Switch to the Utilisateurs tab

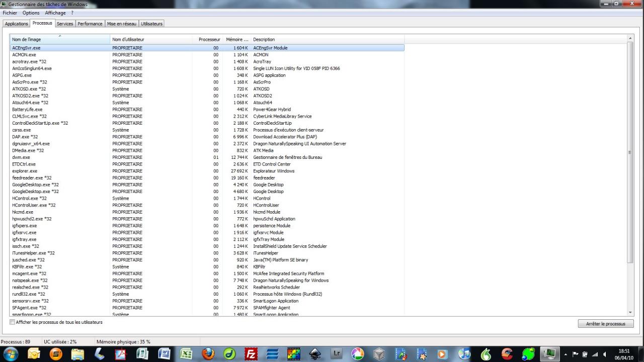pos(151,24)
